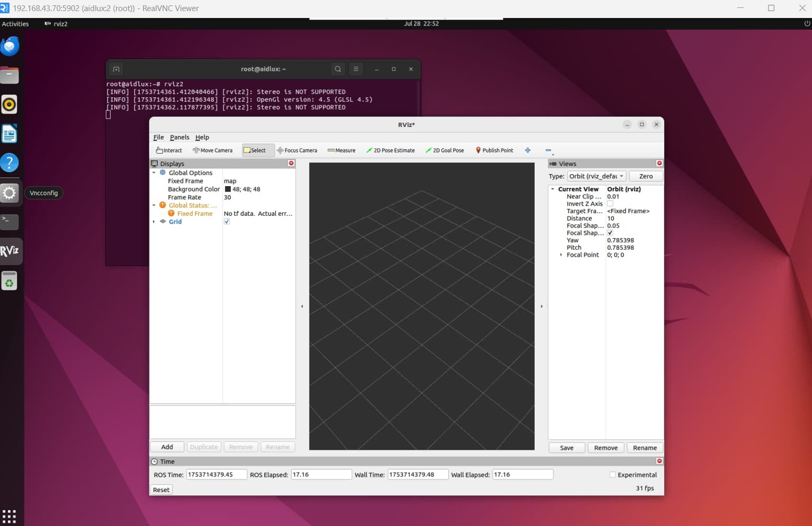Click the Background Color swatch
Screen dimensions: 812x526
click(228, 189)
